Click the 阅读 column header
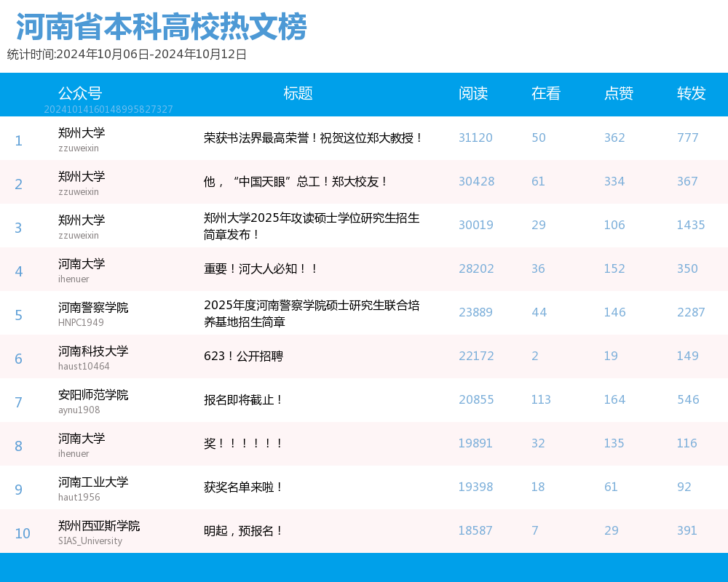 tap(473, 93)
